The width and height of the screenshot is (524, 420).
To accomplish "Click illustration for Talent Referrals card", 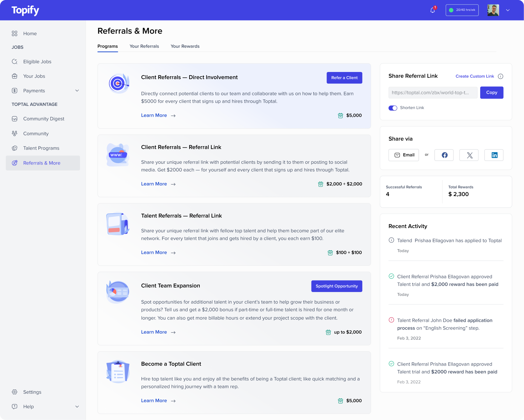I will tap(118, 224).
